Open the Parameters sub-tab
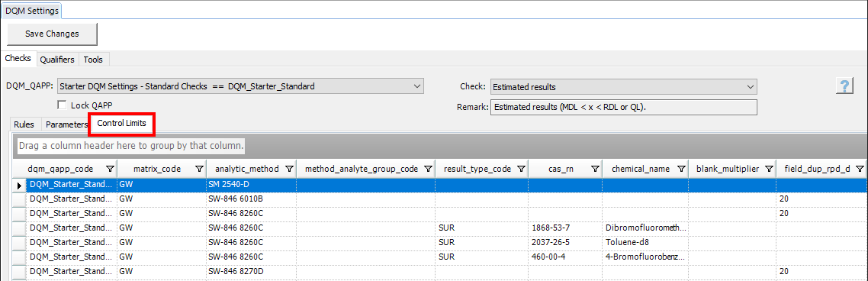 point(66,124)
